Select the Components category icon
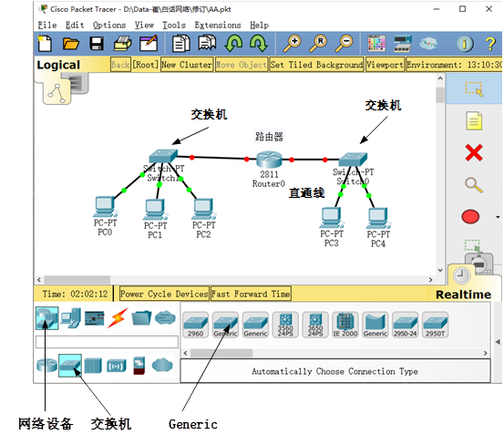Image resolution: width=504 pixels, height=435 pixels. (94, 318)
